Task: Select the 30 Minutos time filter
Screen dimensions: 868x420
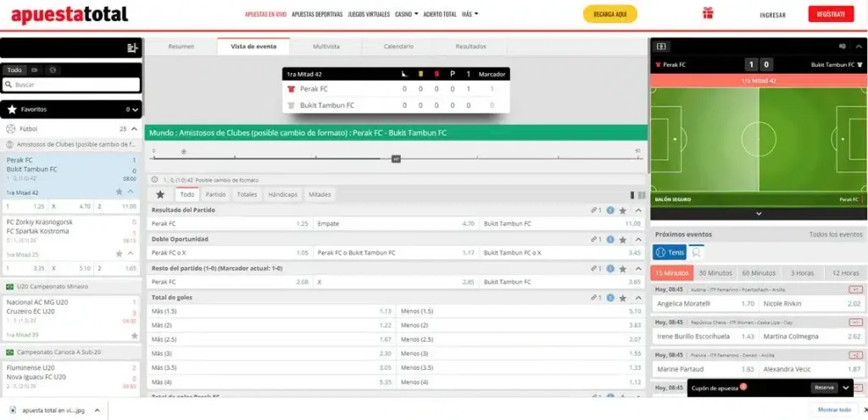Action: (715, 273)
